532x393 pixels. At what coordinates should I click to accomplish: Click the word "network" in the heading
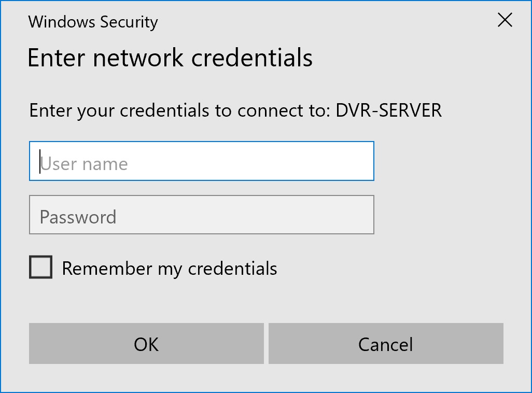(x=138, y=58)
